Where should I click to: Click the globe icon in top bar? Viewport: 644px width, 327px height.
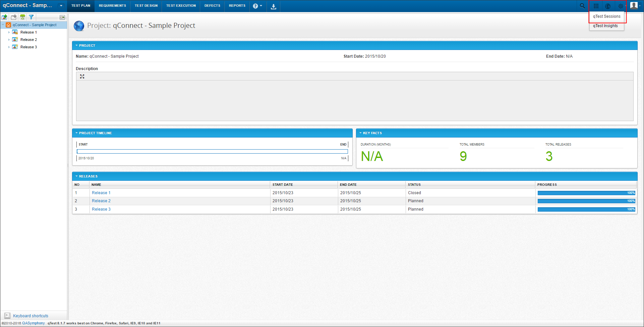point(608,6)
